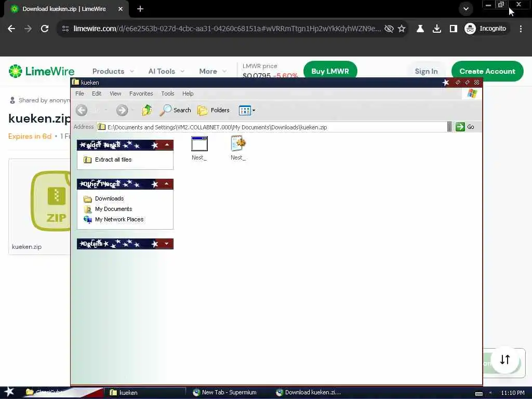Switch to New Tab - Supermium taskbar button

coord(224,393)
